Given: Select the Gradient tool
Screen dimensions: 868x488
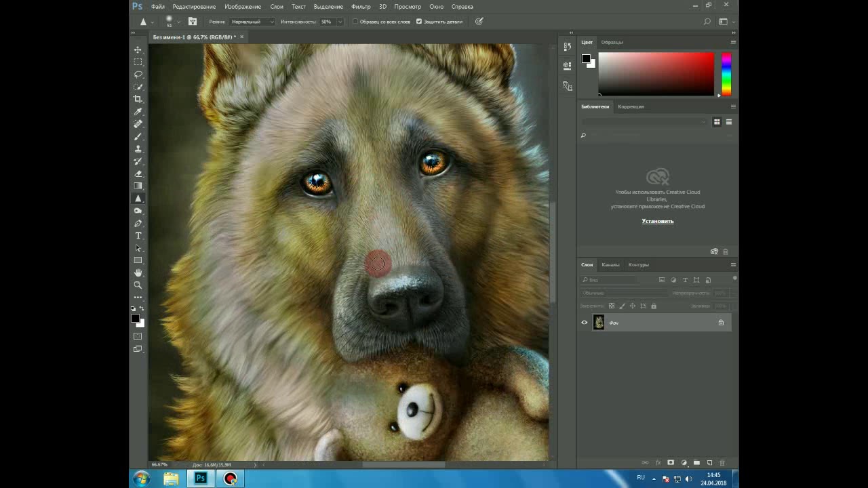Looking at the screenshot, I should [138, 186].
